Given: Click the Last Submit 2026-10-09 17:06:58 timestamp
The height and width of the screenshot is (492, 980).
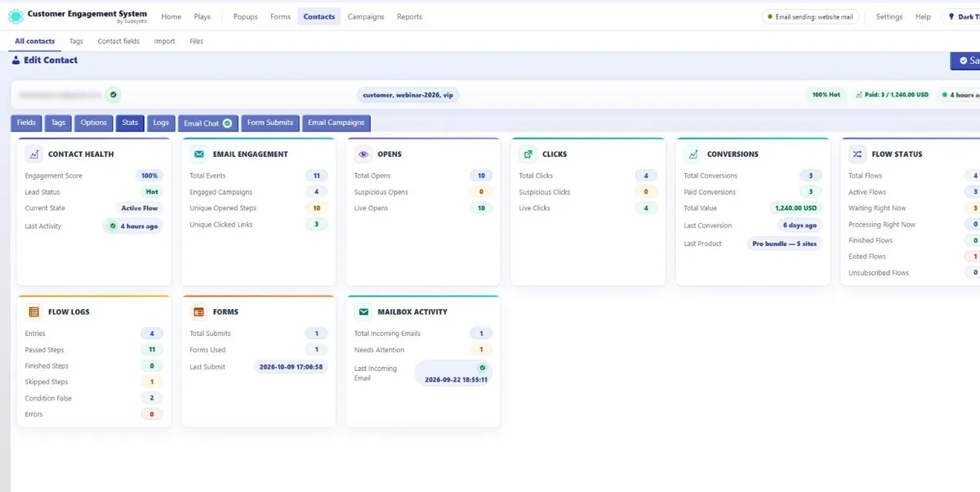Looking at the screenshot, I should click(292, 367).
